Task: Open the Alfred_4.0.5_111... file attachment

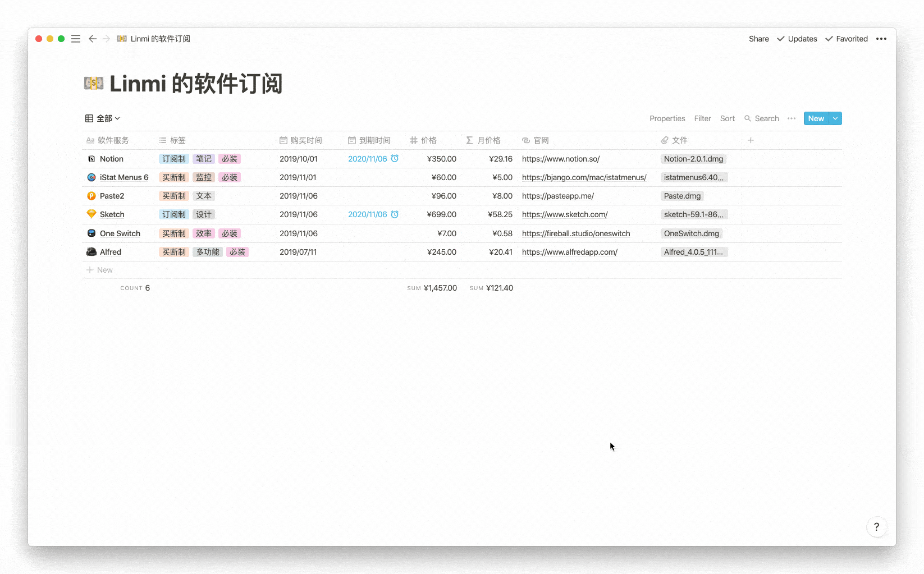Action: click(x=694, y=252)
